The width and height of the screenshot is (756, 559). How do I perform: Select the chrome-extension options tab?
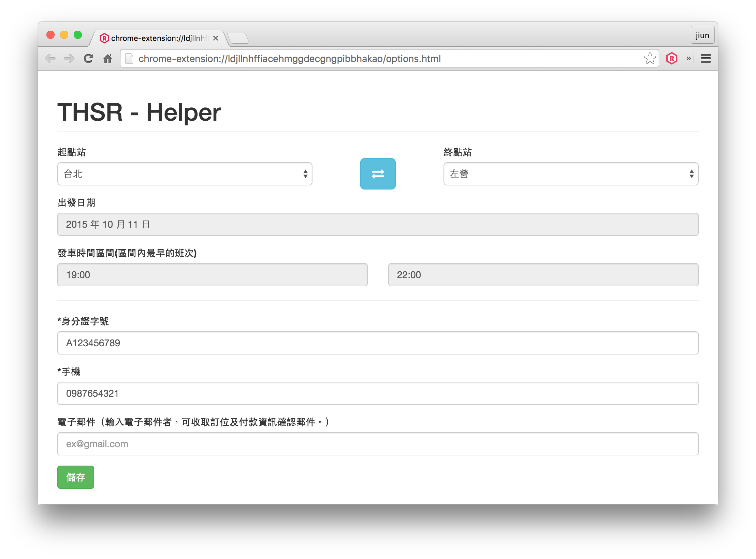point(159,38)
